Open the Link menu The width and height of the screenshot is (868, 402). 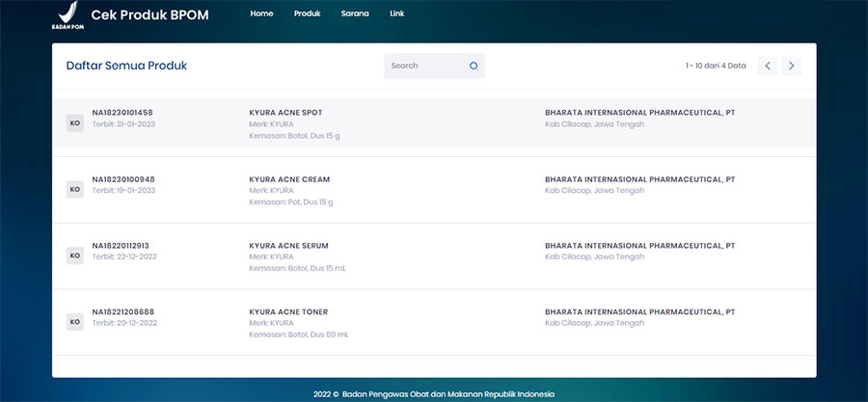[x=397, y=13]
